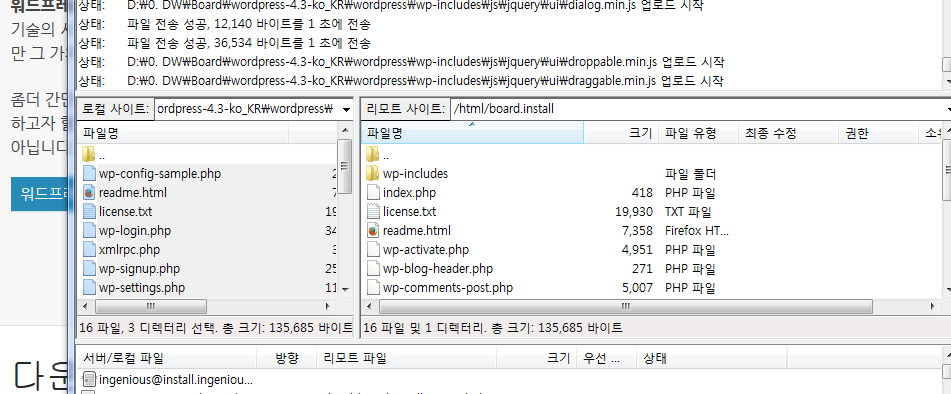Click license.txt file icon in local pane

tap(89, 212)
